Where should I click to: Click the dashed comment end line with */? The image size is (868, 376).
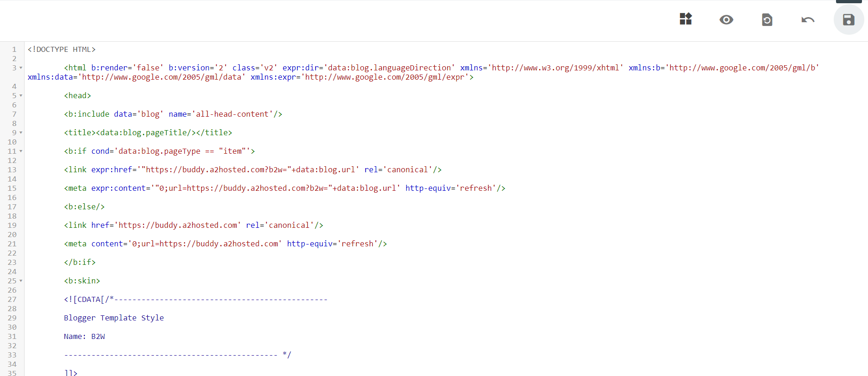pyautogui.click(x=177, y=355)
